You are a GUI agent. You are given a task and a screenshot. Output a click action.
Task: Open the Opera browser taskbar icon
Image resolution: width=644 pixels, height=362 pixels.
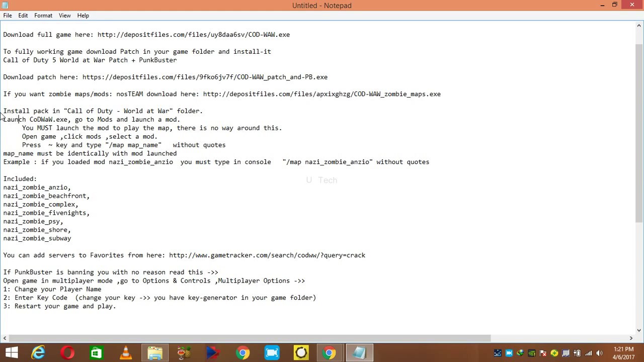tap(67, 353)
